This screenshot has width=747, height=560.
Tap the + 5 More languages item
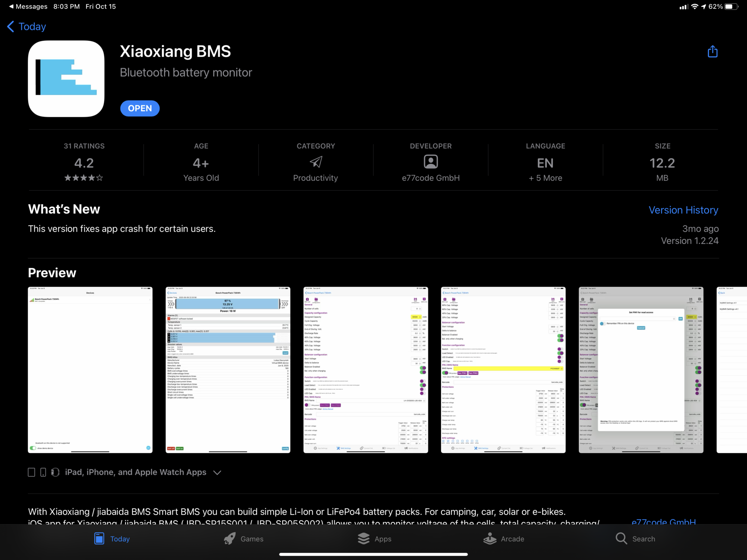pyautogui.click(x=545, y=178)
